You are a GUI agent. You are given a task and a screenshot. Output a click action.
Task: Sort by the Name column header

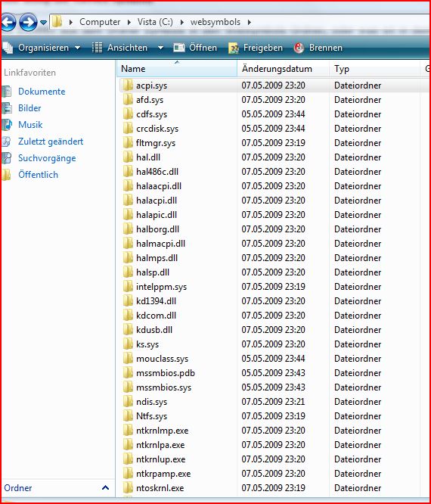[x=177, y=69]
